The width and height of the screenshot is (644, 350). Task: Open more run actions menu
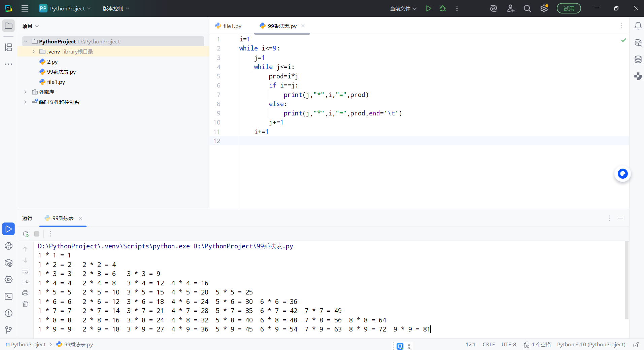457,8
